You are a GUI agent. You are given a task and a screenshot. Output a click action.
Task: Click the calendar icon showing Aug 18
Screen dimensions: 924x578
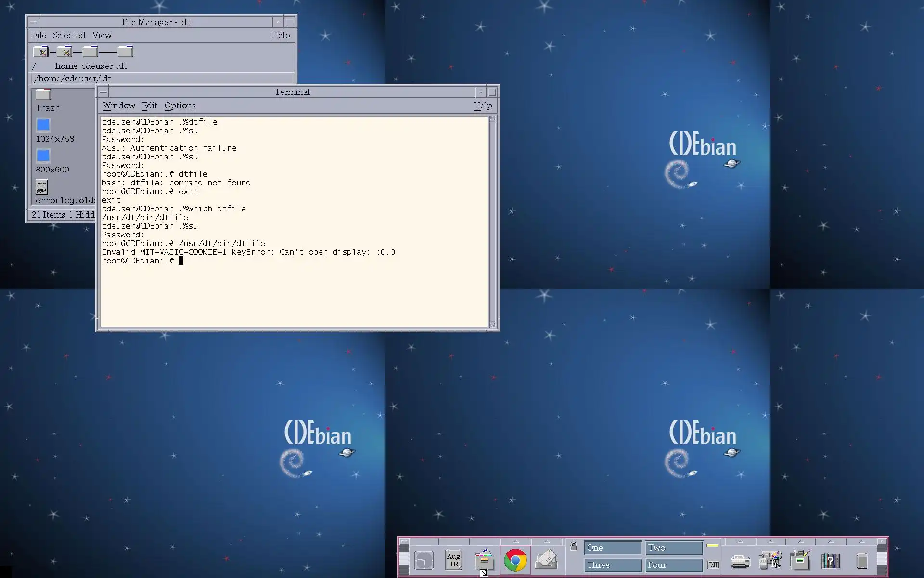point(453,560)
